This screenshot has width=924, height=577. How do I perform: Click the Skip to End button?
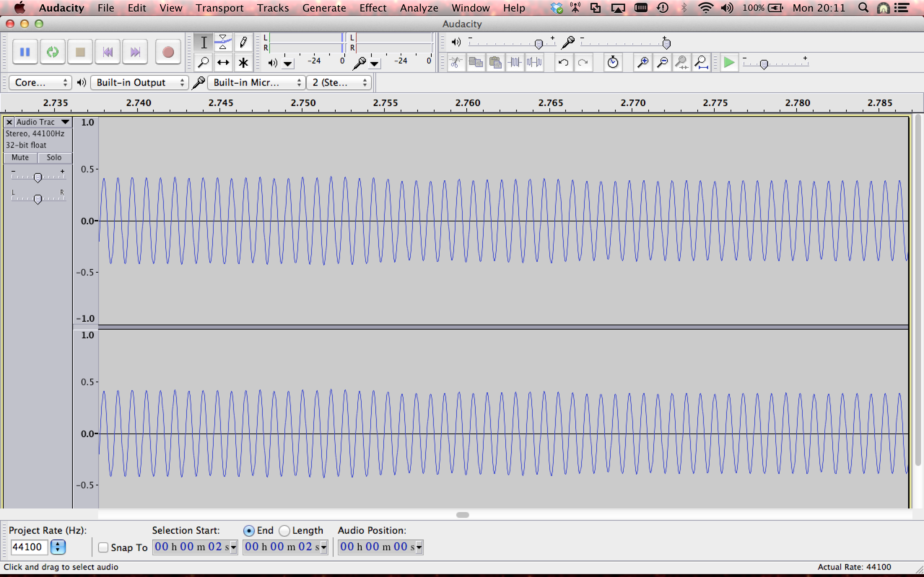[x=135, y=52]
